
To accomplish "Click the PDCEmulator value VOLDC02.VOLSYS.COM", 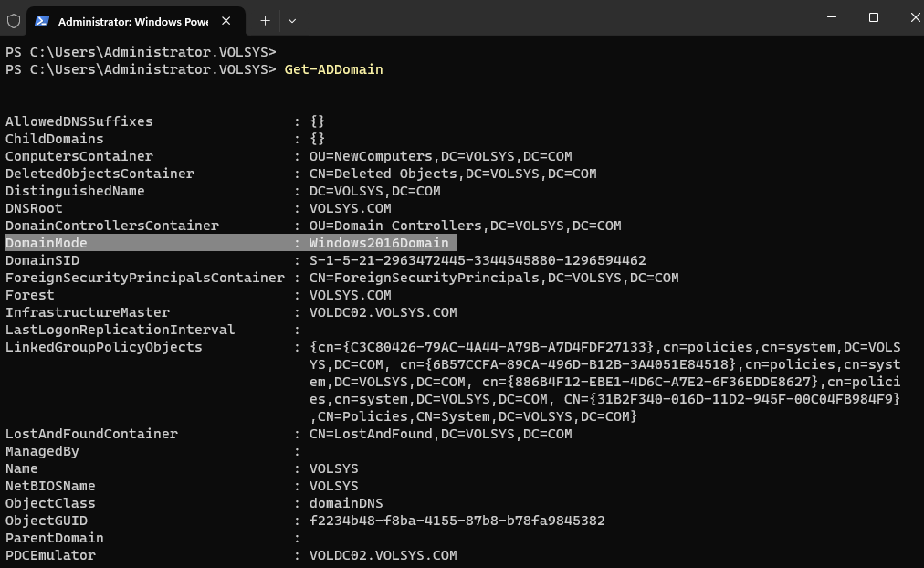I will (x=383, y=555).
